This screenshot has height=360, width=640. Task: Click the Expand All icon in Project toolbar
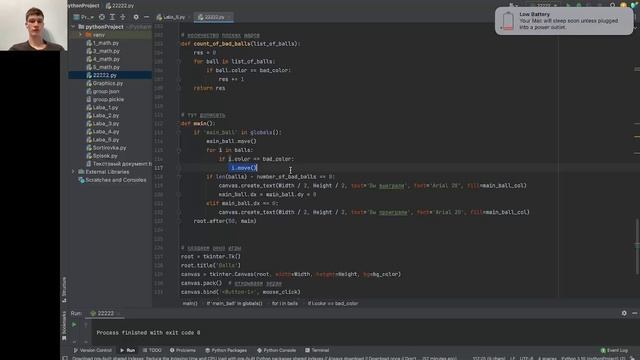[x=112, y=17]
